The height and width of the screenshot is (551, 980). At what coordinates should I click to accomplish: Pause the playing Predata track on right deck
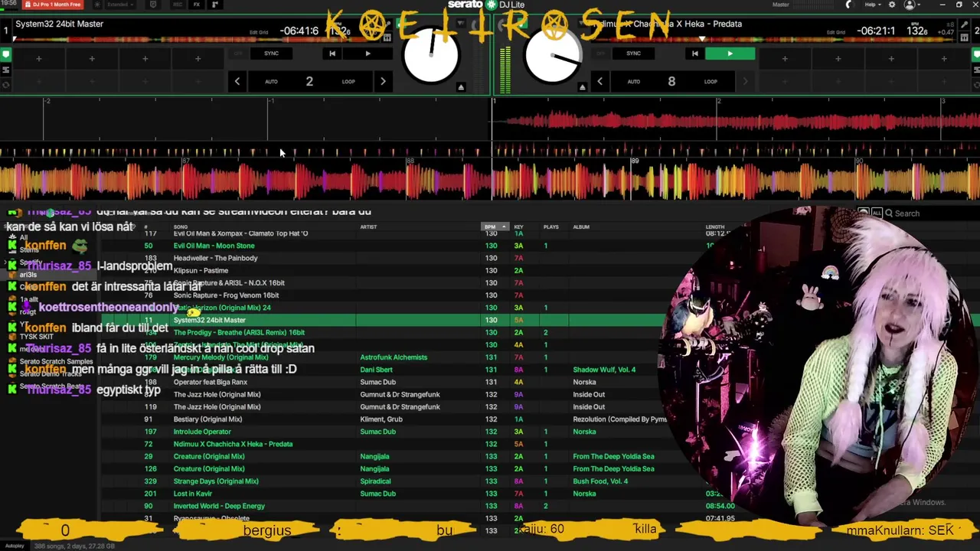point(730,54)
